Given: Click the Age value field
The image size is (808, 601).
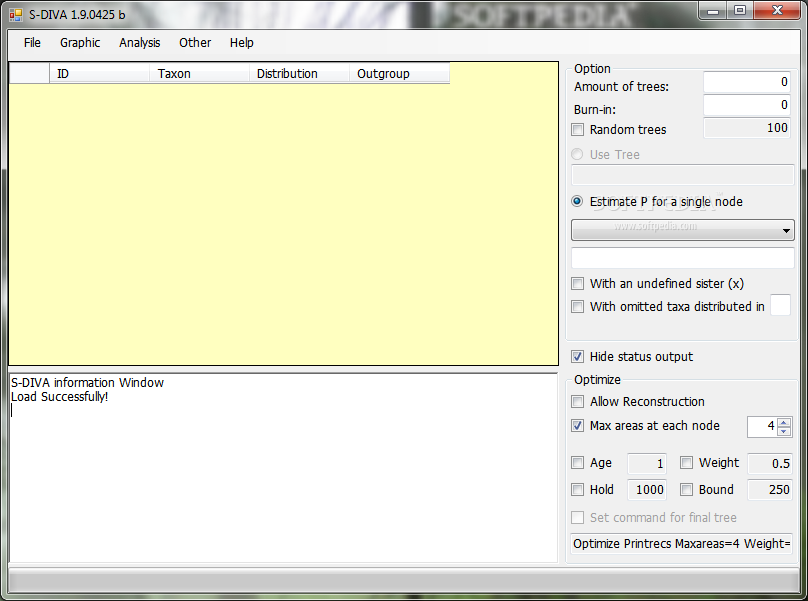Looking at the screenshot, I should (x=647, y=463).
